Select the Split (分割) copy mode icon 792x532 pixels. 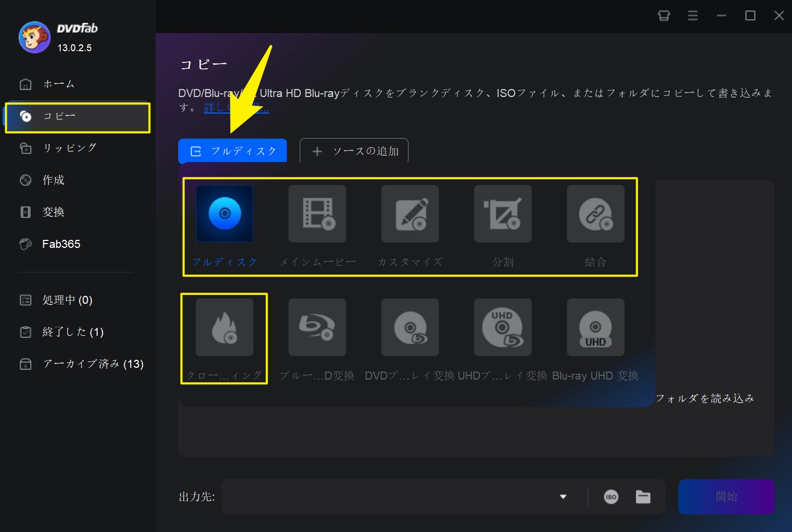point(503,214)
